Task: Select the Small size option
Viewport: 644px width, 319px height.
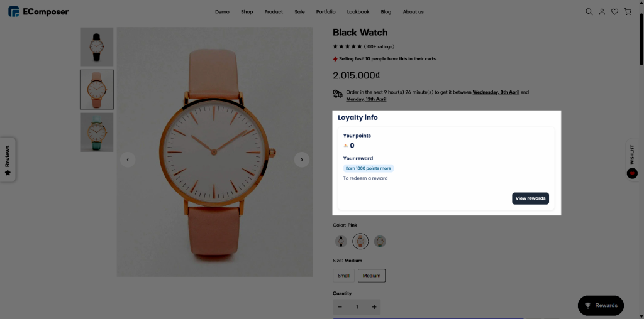Action: click(x=343, y=275)
